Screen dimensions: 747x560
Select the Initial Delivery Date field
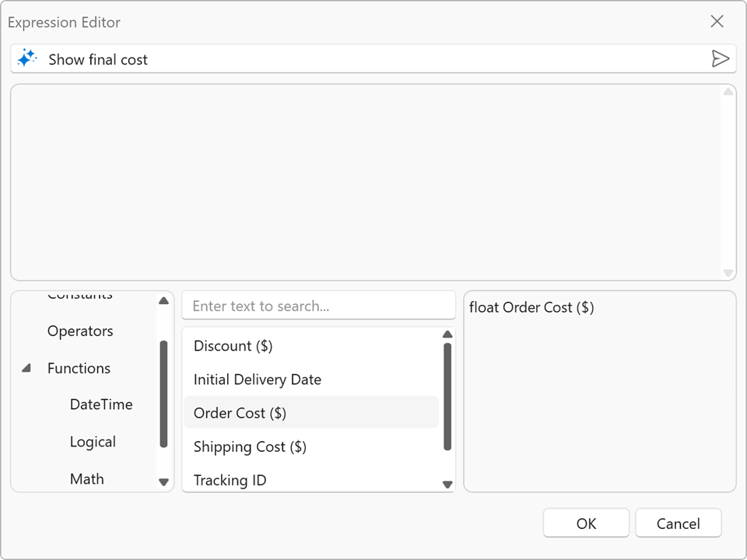[x=311, y=380]
